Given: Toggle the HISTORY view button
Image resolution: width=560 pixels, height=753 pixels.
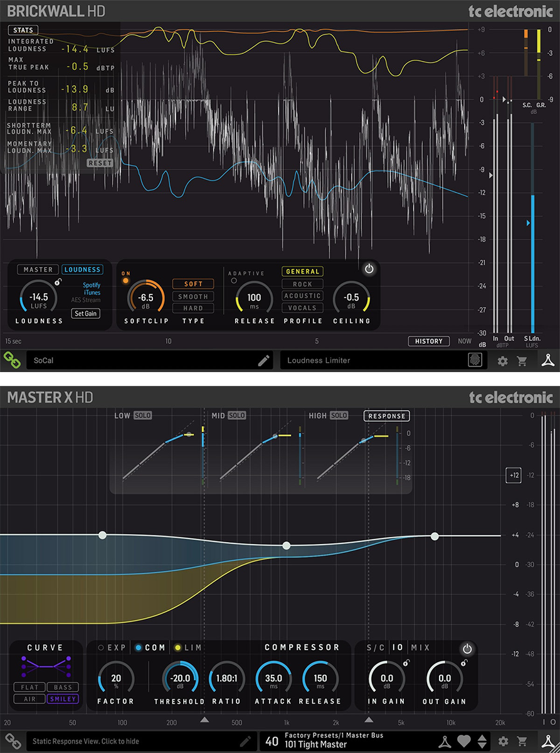Looking at the screenshot, I should (429, 341).
